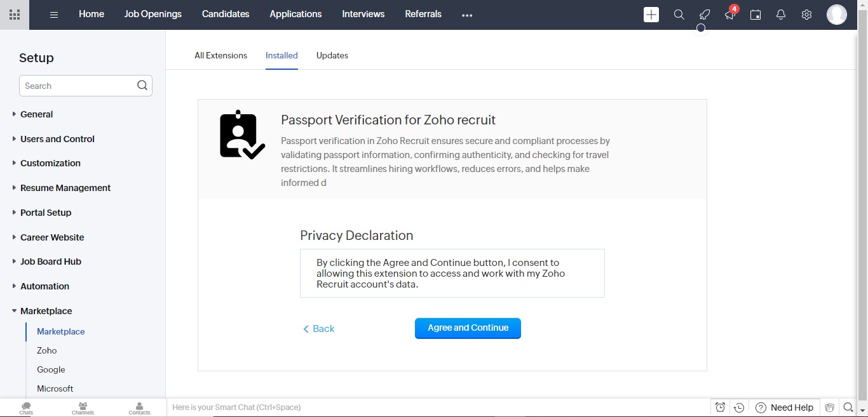
Task: Select the Installed tab
Action: 281,55
